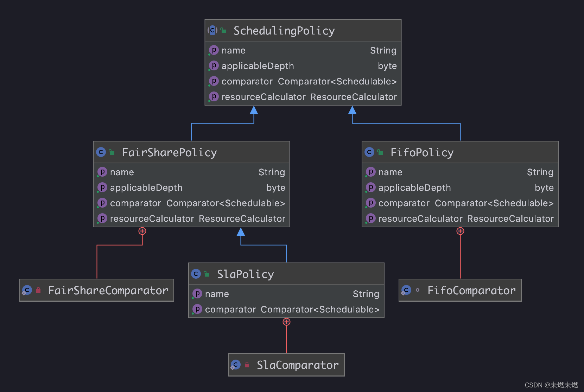This screenshot has height=392, width=584.
Task: Click SchedulingPolicy comparator property icon
Action: (x=214, y=81)
